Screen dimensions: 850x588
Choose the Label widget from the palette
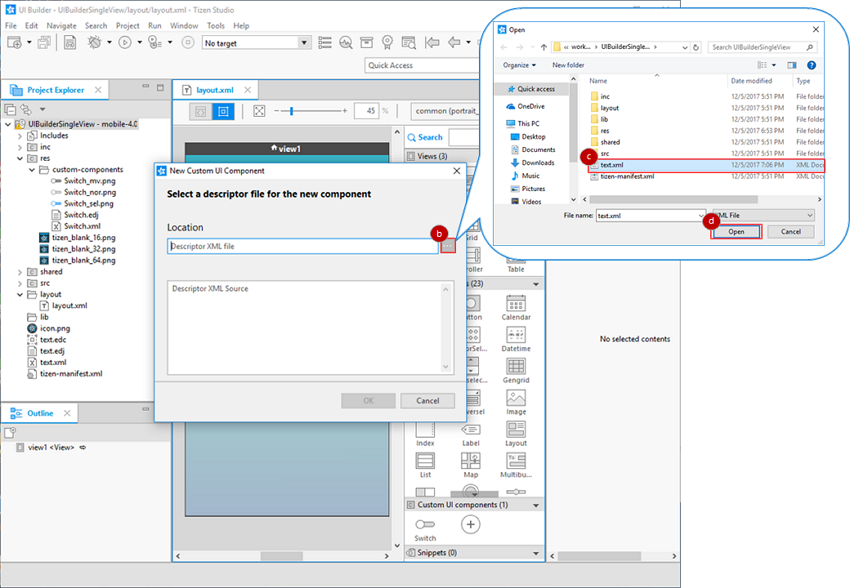point(470,432)
